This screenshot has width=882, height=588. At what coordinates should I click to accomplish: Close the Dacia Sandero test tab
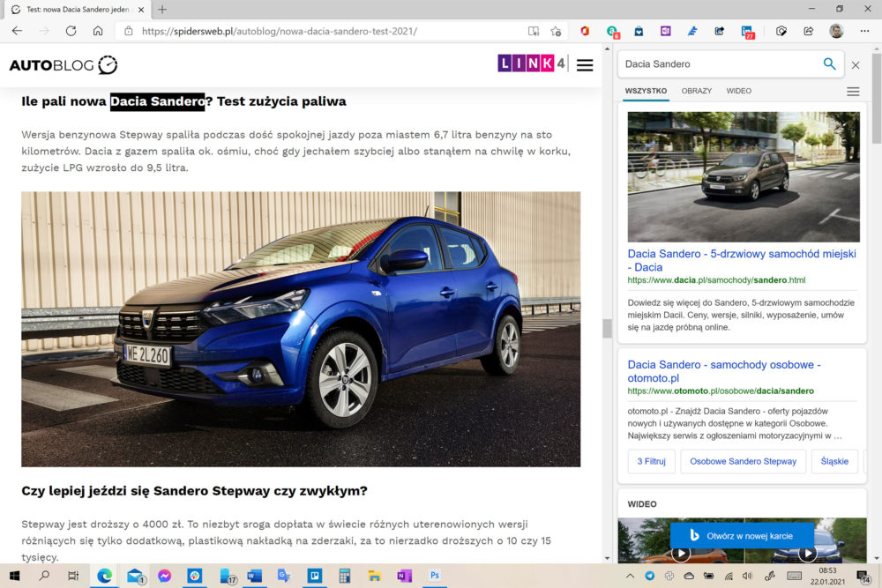141,10
